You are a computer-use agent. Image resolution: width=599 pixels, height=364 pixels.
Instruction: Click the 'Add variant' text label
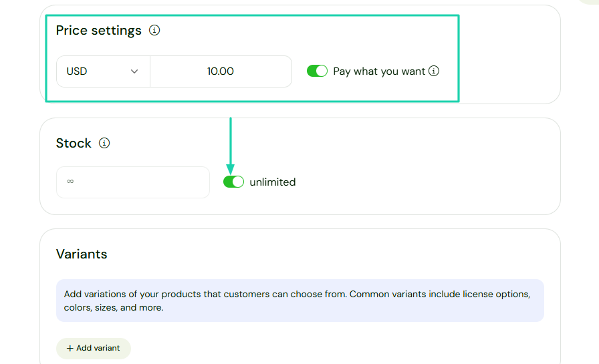coord(98,348)
